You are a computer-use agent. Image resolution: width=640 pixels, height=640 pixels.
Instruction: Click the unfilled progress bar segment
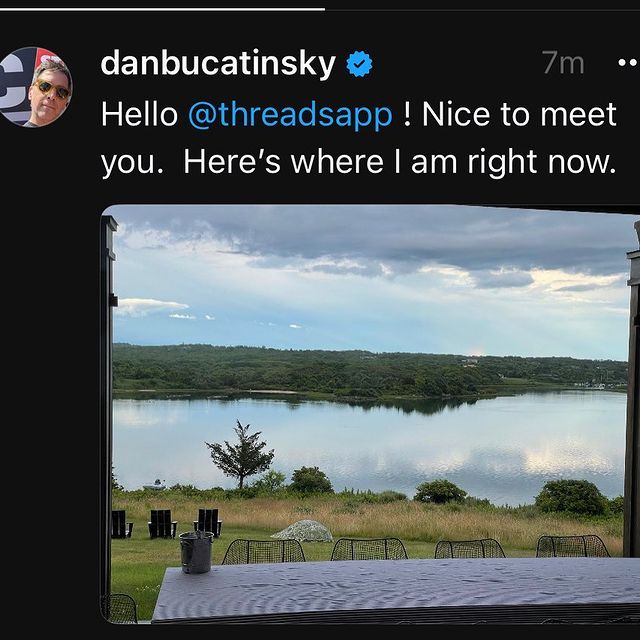(x=482, y=9)
